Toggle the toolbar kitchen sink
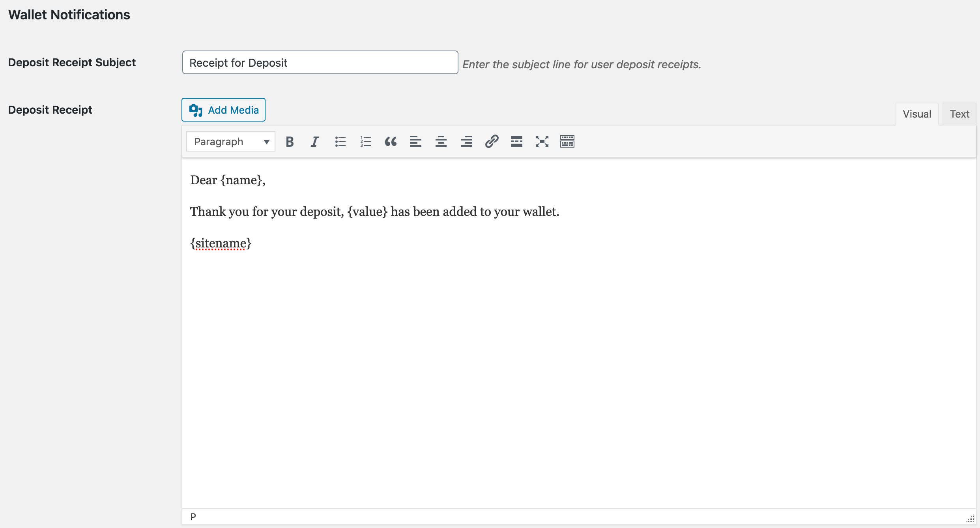980x528 pixels. 567,142
